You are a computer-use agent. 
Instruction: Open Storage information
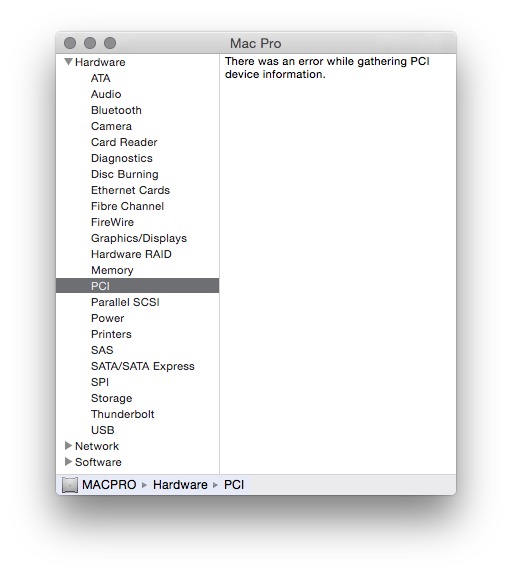[111, 398]
